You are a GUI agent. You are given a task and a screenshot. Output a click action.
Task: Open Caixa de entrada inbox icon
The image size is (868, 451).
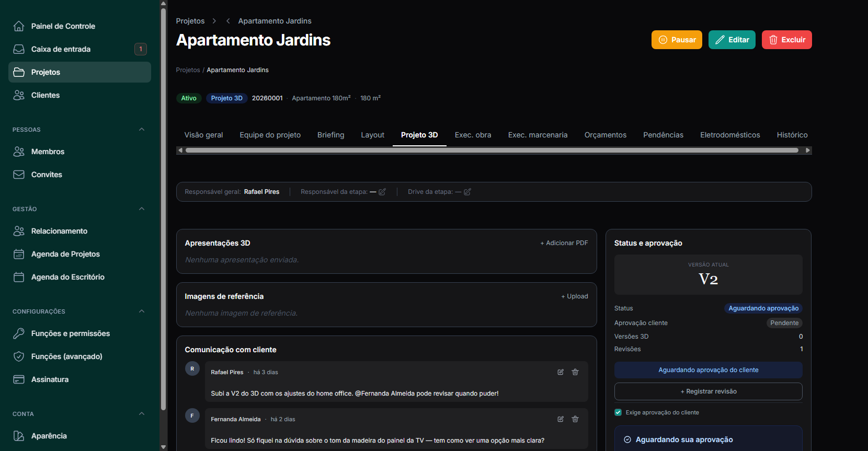pyautogui.click(x=19, y=49)
